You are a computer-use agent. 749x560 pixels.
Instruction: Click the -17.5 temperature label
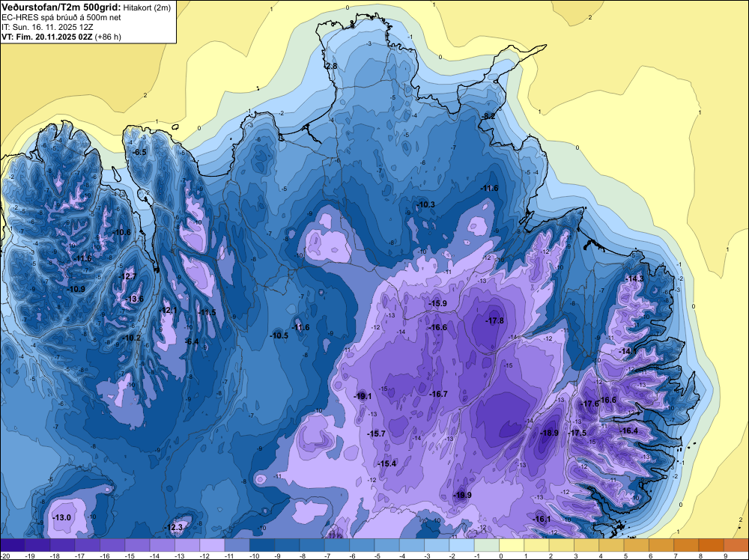[x=577, y=433]
